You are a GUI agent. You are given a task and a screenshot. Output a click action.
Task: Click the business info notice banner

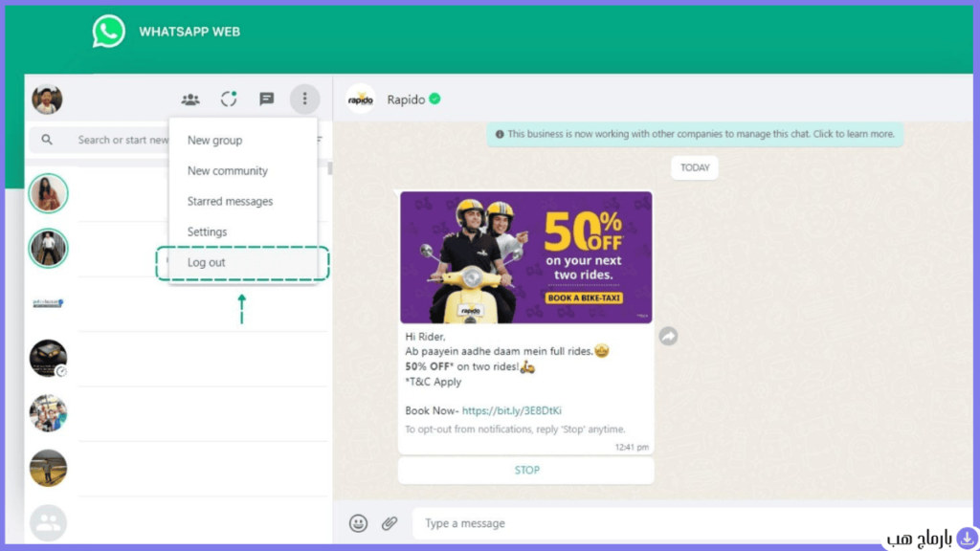695,134
